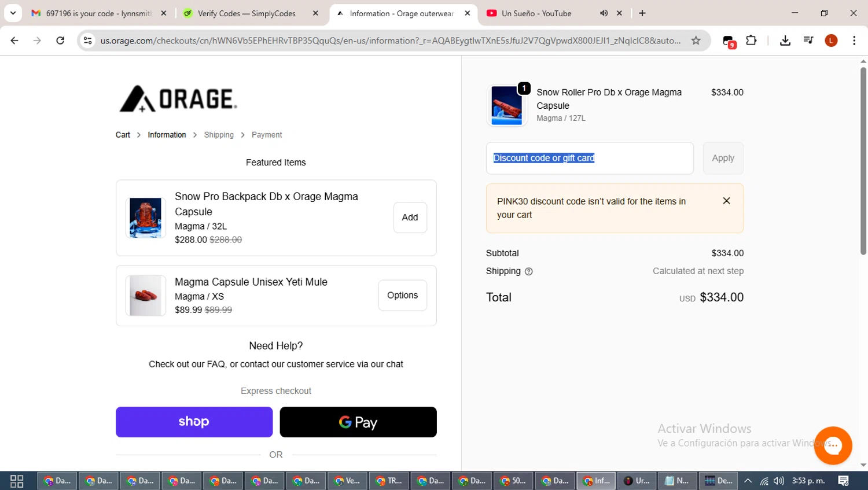
Task: Click the page vertical scrollbar
Action: 863,161
